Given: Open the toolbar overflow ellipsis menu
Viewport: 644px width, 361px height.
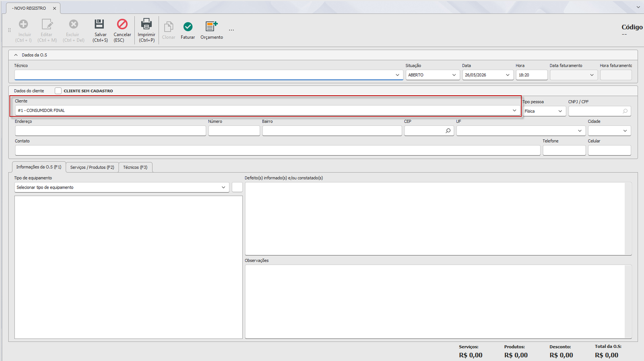Looking at the screenshot, I should coord(231,30).
